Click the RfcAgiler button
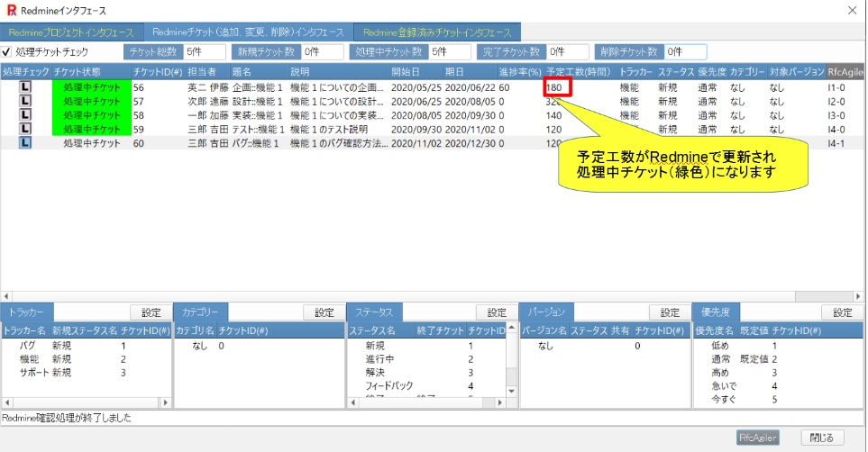868x452 pixels. click(x=758, y=438)
